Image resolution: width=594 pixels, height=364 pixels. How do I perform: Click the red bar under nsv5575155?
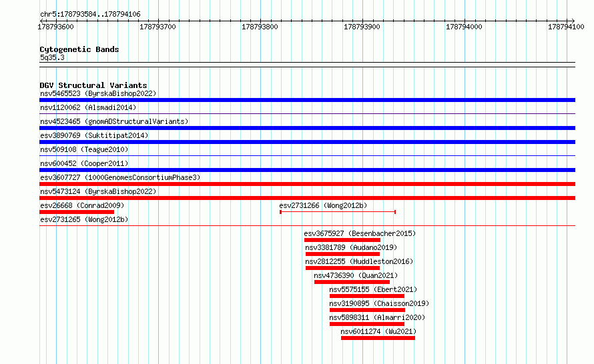click(367, 296)
